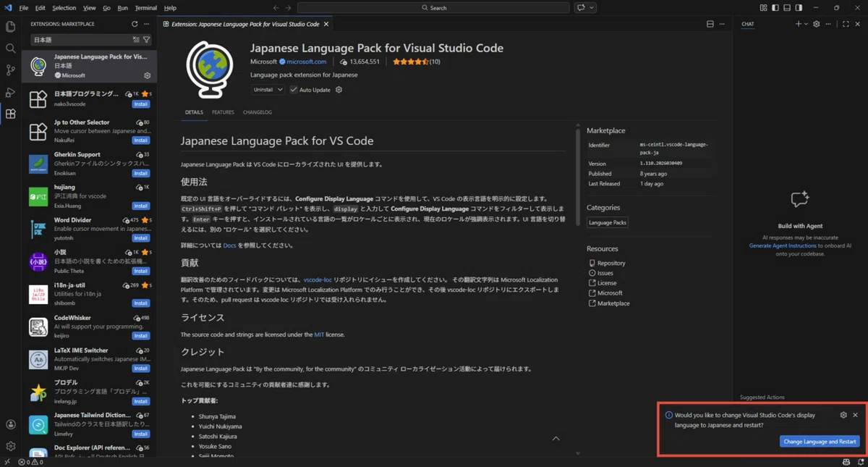Open the extensions filter funnel
The image size is (868, 467).
pyautogui.click(x=146, y=40)
